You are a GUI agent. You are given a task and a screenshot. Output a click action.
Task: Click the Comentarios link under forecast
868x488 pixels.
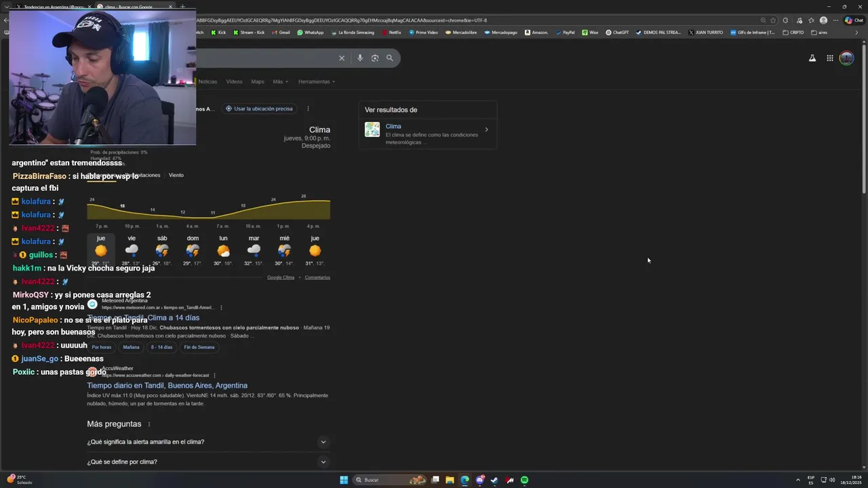coord(317,277)
